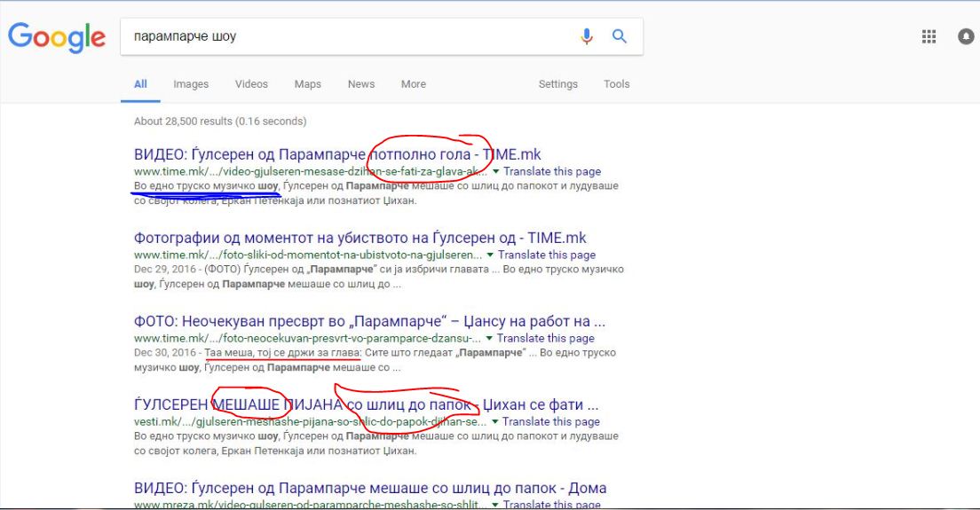Click URL text www.time.mk/.../foto-neocekuvan-presvrt
980x510 pixels.
(307, 338)
